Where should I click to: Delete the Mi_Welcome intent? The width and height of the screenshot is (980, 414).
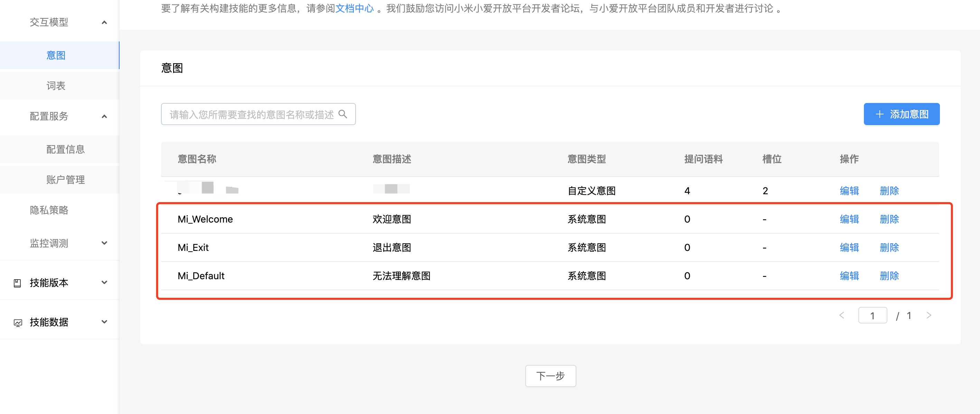(889, 219)
